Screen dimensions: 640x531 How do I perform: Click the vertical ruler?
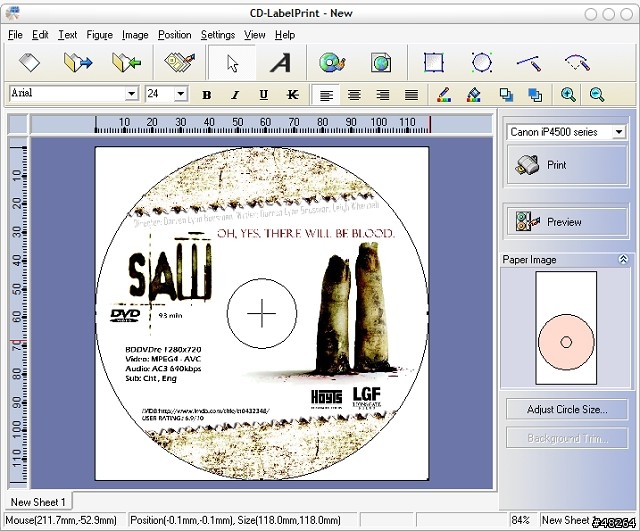tap(18, 312)
